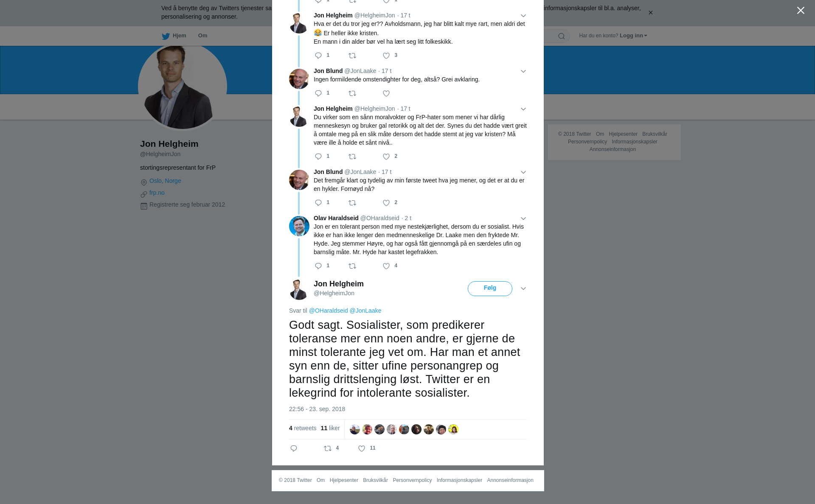Open the @OHaraldseid mention link
This screenshot has height=504, width=815.
pyautogui.click(x=328, y=311)
